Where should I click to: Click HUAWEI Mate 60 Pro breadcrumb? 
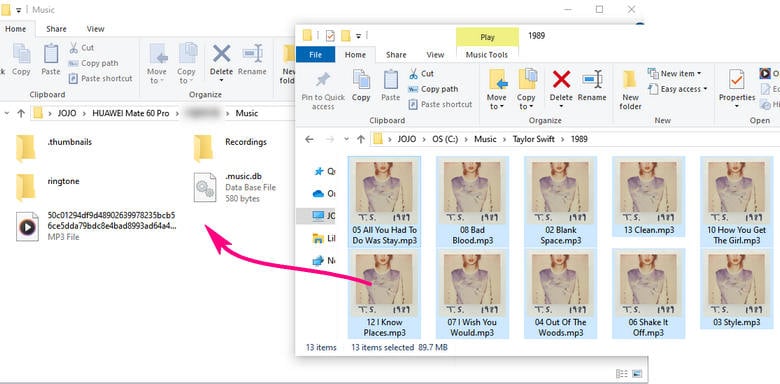tap(131, 113)
